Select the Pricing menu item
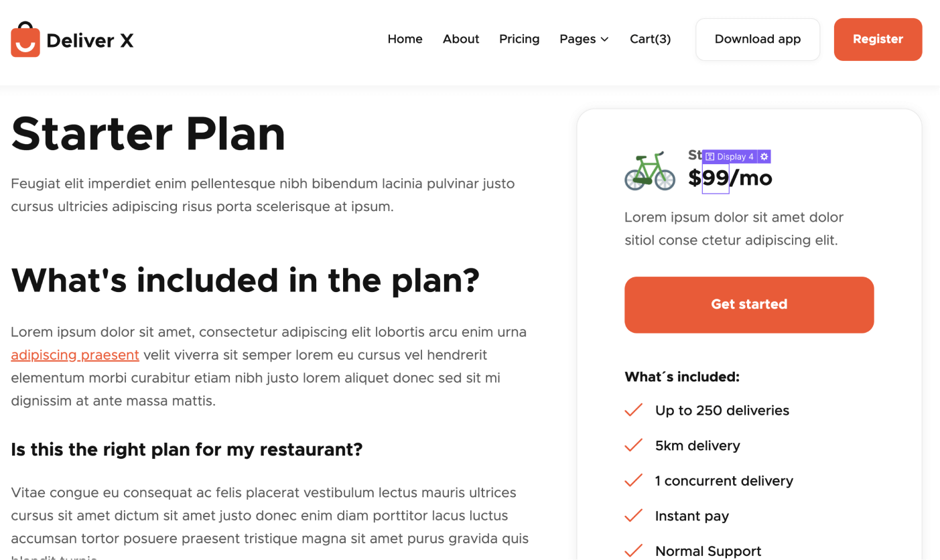 coord(519,39)
